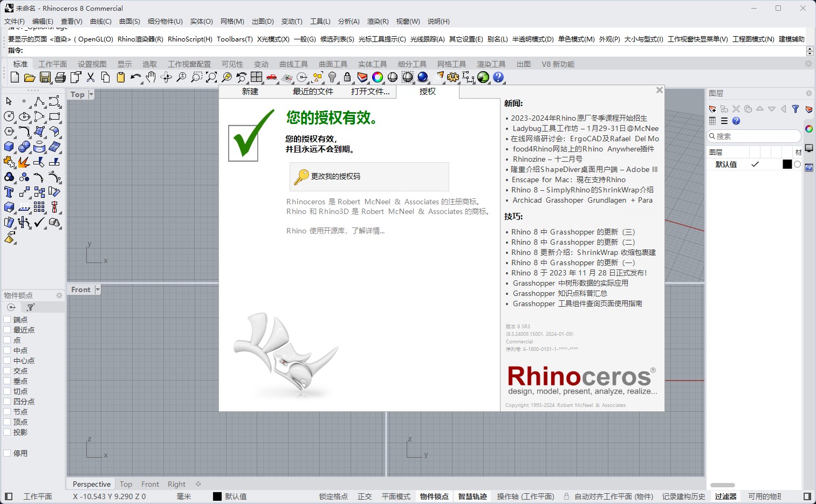Switch to the 最近的文件 tab
Viewport: 816px width, 504px height.
pos(313,92)
